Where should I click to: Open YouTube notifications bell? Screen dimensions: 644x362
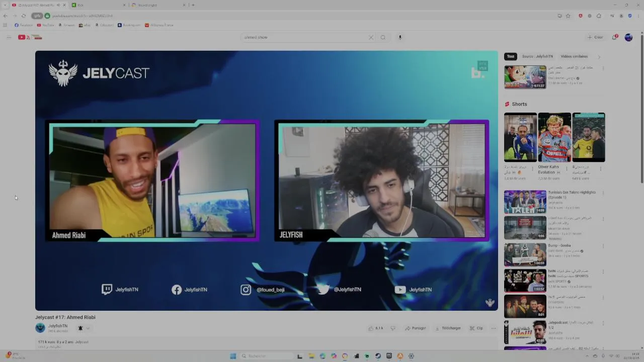tap(615, 37)
